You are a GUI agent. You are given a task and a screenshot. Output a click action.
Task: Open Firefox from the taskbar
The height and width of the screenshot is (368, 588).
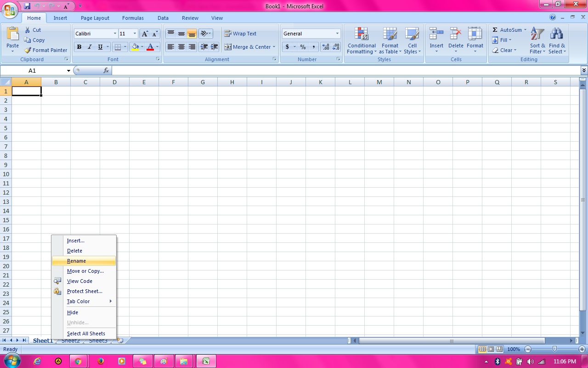101,361
